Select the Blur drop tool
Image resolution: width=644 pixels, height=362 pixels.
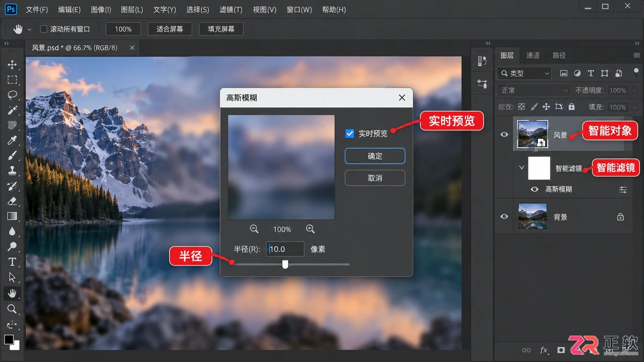tap(12, 232)
